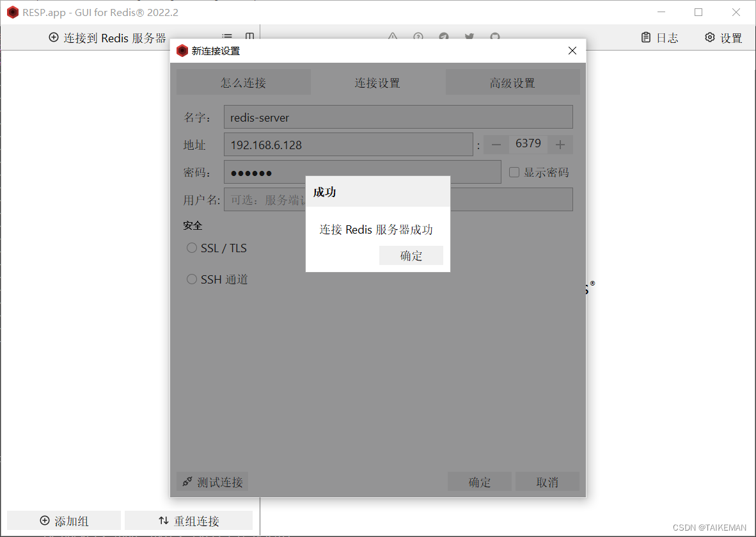Click the GitHub icon in the toolbar
The height and width of the screenshot is (537, 756).
pos(494,36)
